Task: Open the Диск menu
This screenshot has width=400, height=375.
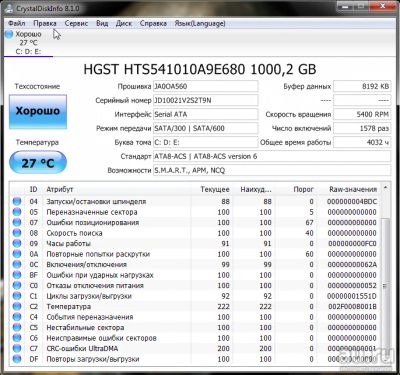Action: [x=124, y=23]
